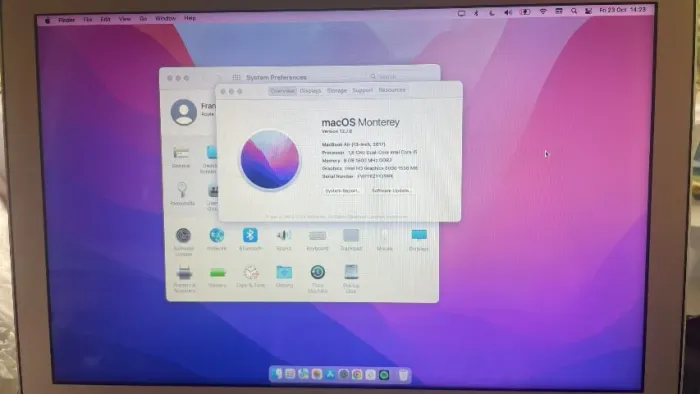Toggle Focus moon icon in menu bar

[492, 12]
